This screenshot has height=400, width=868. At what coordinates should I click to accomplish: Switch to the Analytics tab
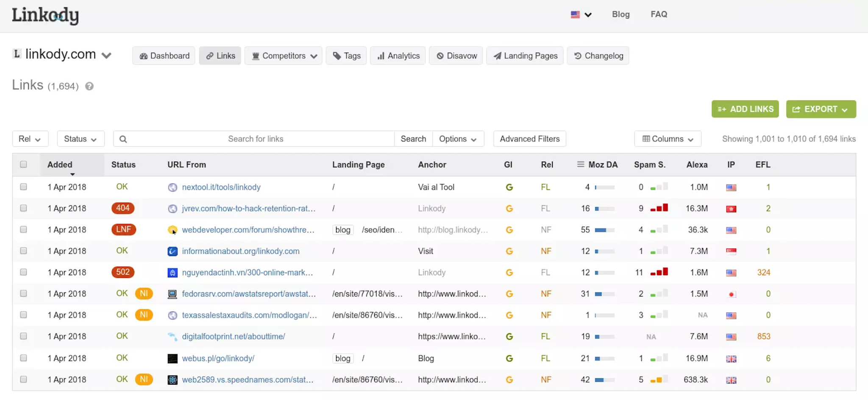click(398, 56)
